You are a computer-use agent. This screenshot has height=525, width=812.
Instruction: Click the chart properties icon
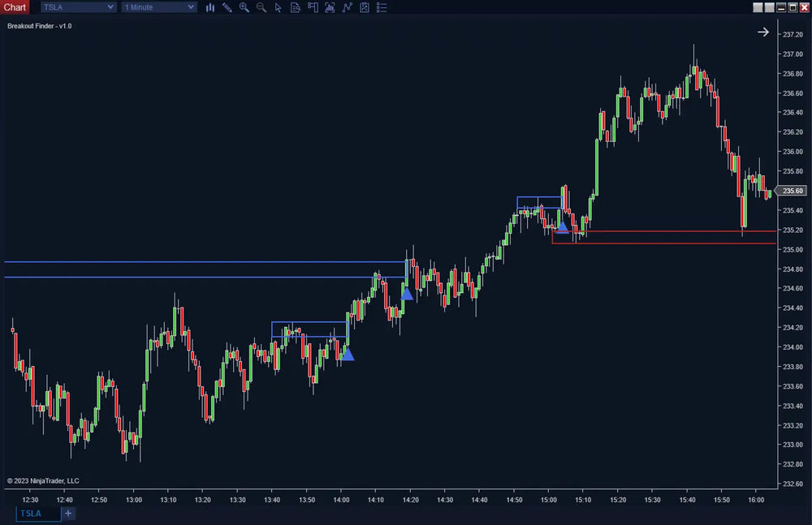click(365, 7)
